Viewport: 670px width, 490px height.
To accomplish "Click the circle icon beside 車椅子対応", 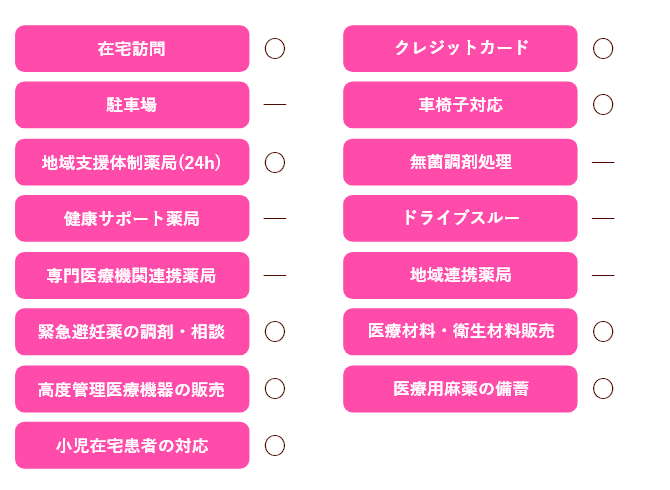I will point(603,105).
